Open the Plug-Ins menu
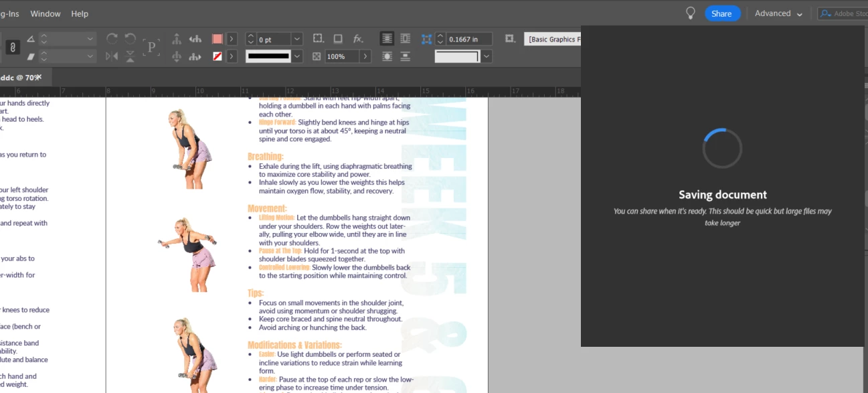868x393 pixels. [x=11, y=13]
